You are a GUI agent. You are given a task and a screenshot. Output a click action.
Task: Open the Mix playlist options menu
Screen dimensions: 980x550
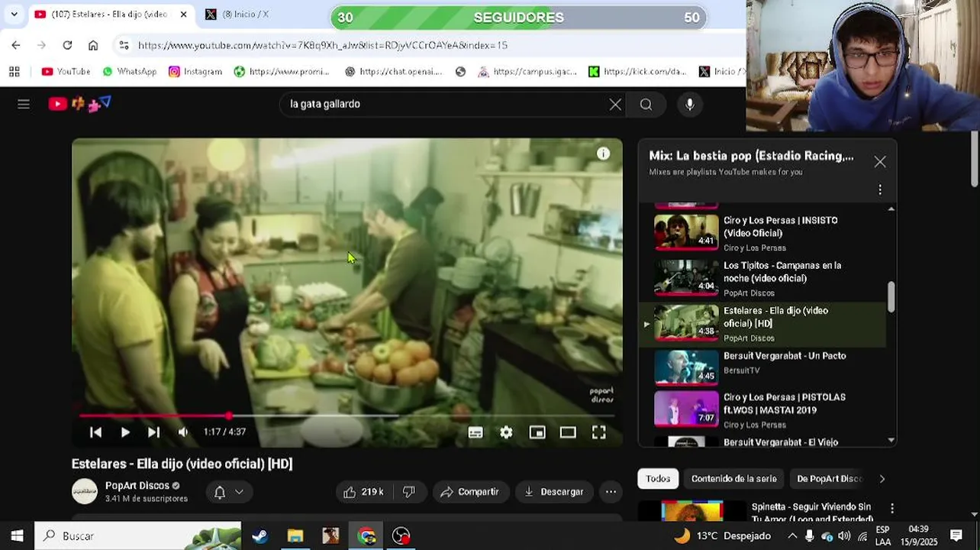880,189
